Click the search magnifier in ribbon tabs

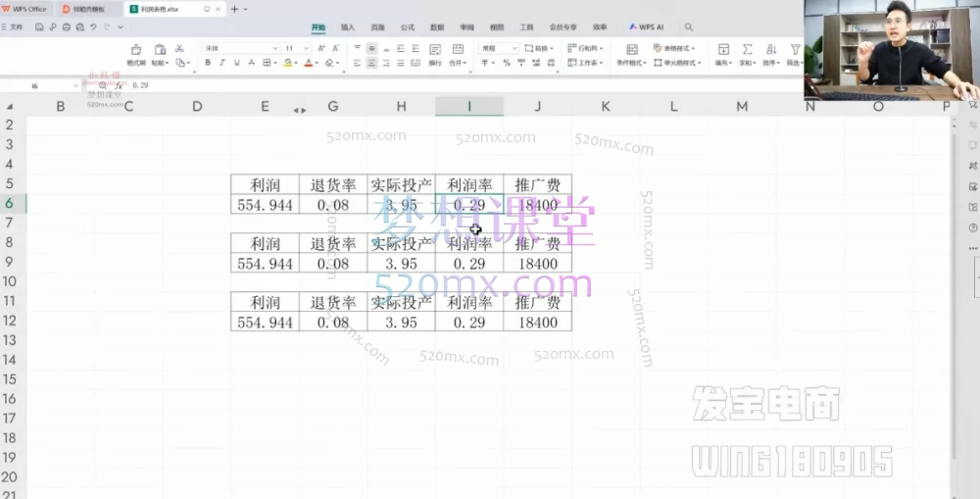[689, 27]
